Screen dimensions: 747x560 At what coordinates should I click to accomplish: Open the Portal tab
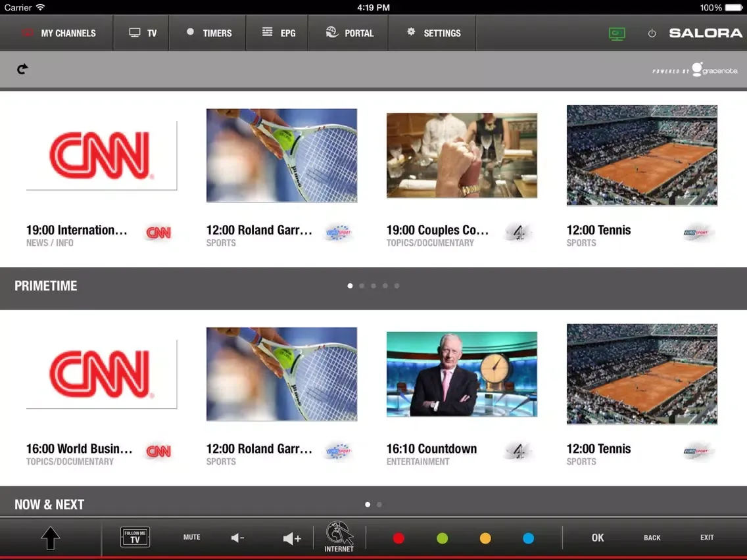point(349,33)
